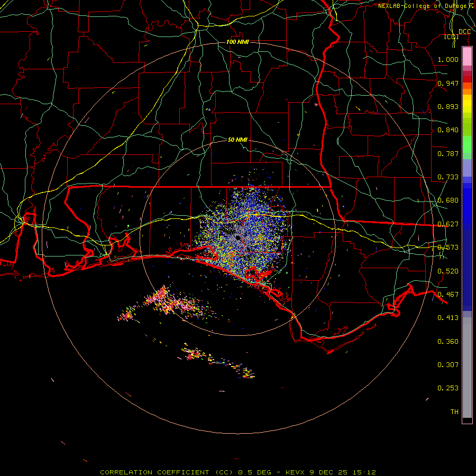Viewport: 476px width, 476px height.
Task: Select the 0.573 legend value
Action: (x=448, y=248)
